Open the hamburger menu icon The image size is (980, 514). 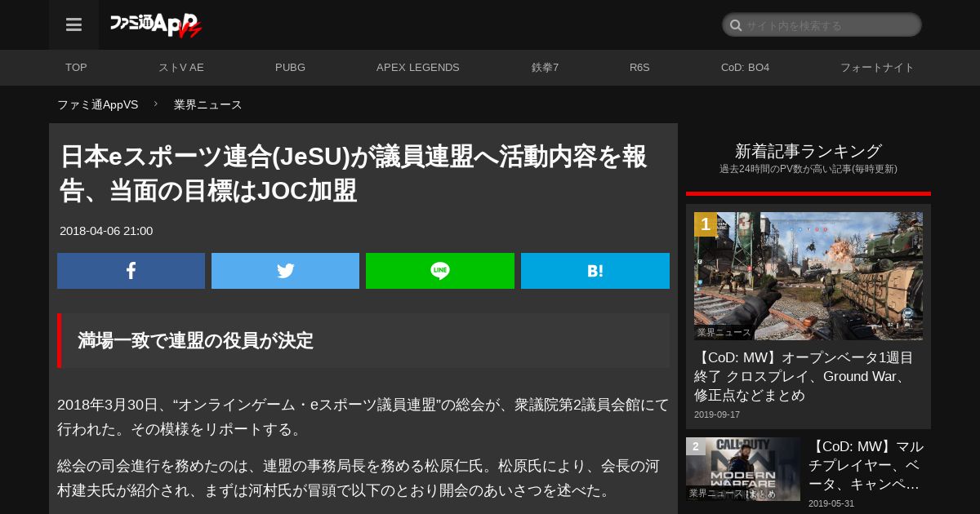(x=73, y=25)
